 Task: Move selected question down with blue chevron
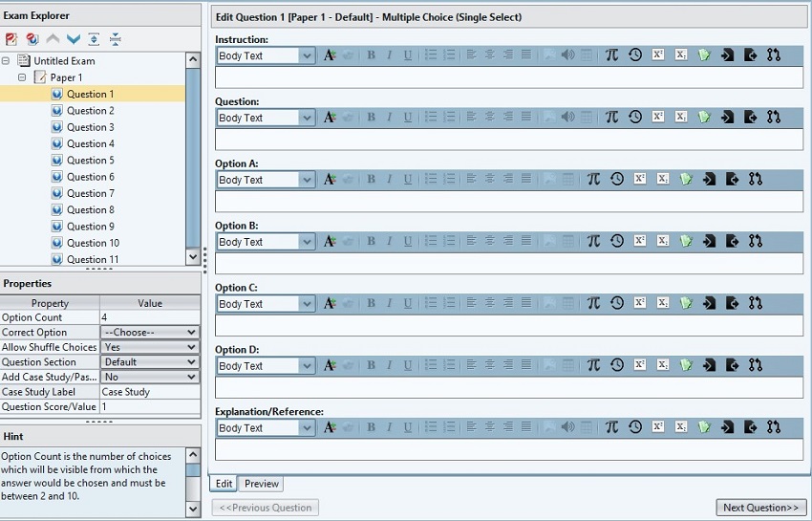74,39
